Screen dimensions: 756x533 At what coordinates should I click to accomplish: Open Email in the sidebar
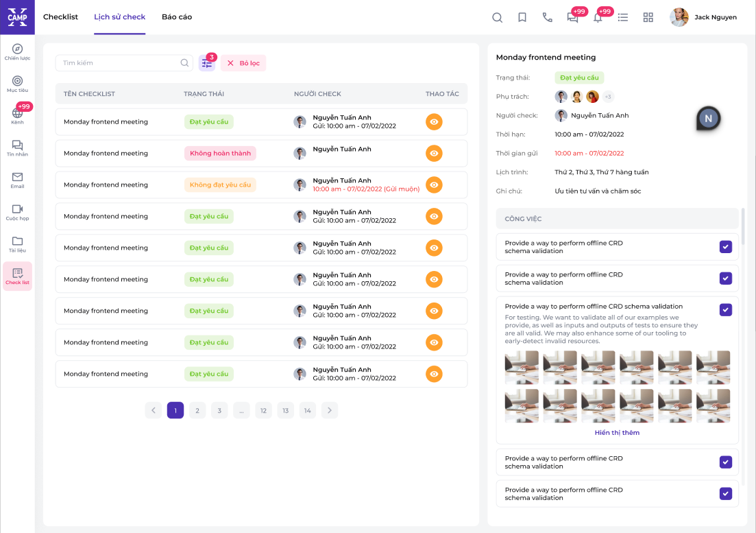[17, 180]
